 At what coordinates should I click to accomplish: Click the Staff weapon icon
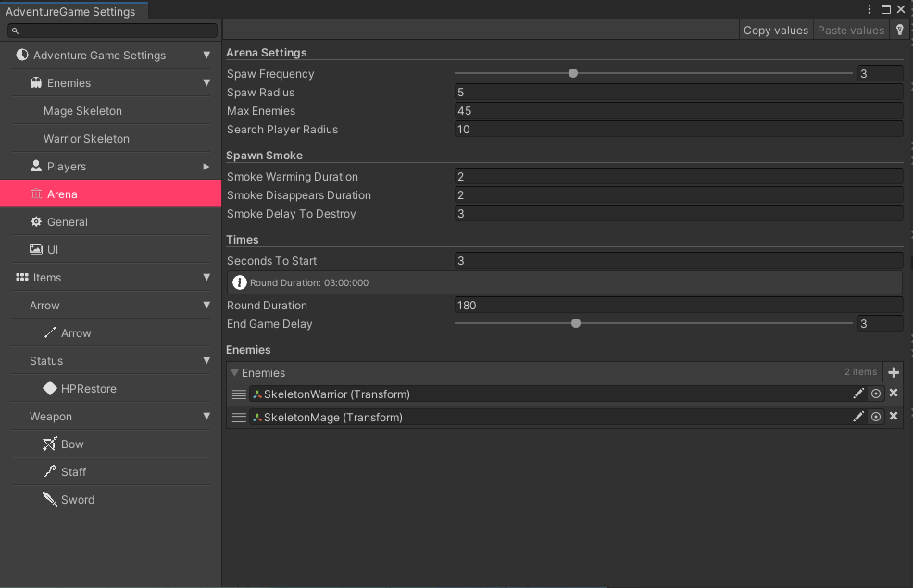tap(50, 471)
